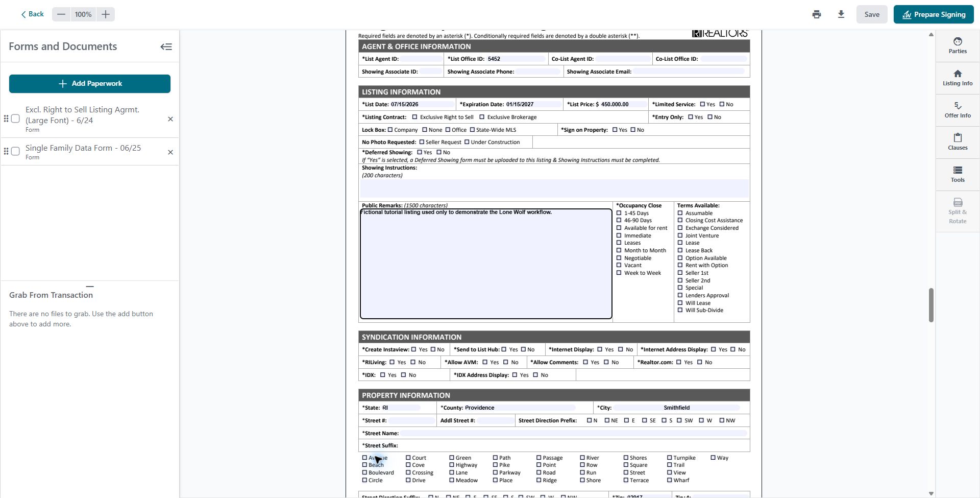Check Lock Box Company option
Image resolution: width=980 pixels, height=498 pixels.
[390, 130]
